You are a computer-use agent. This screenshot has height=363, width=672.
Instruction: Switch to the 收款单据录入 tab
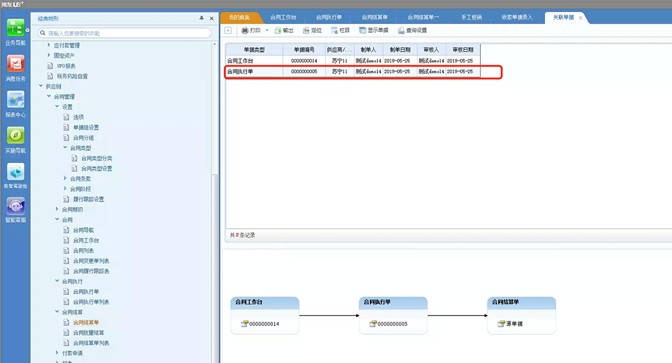517,18
